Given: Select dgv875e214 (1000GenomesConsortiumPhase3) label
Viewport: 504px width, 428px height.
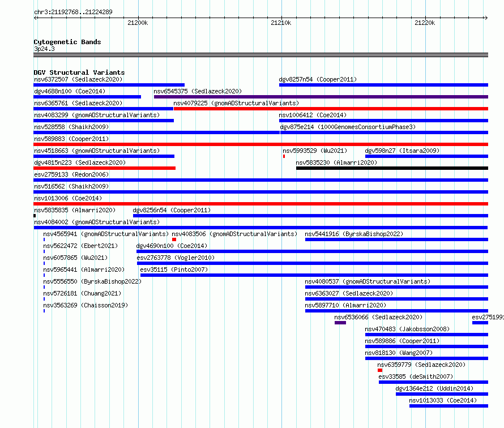Looking at the screenshot, I should (348, 127).
